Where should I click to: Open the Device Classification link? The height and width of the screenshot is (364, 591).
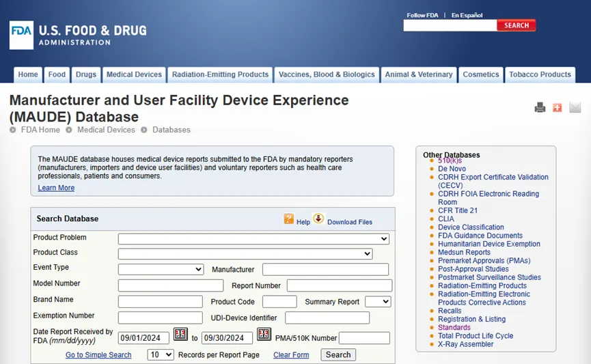tap(471, 227)
